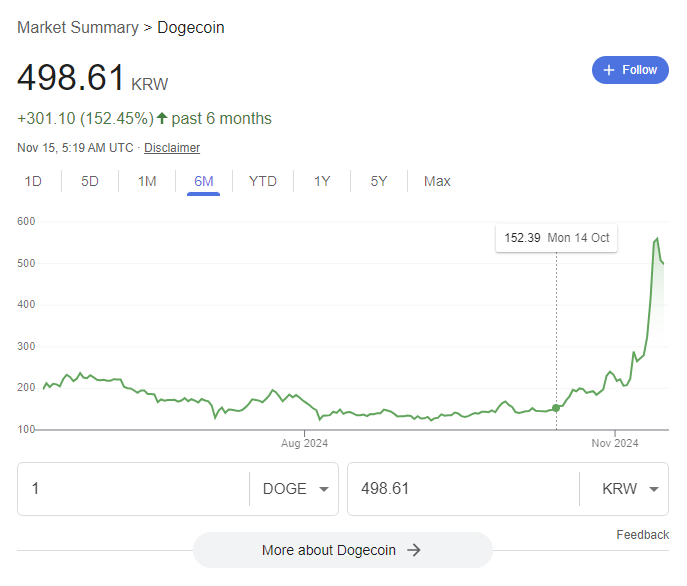Click the DOGE amount input field
The height and width of the screenshot is (586, 687).
[x=133, y=489]
